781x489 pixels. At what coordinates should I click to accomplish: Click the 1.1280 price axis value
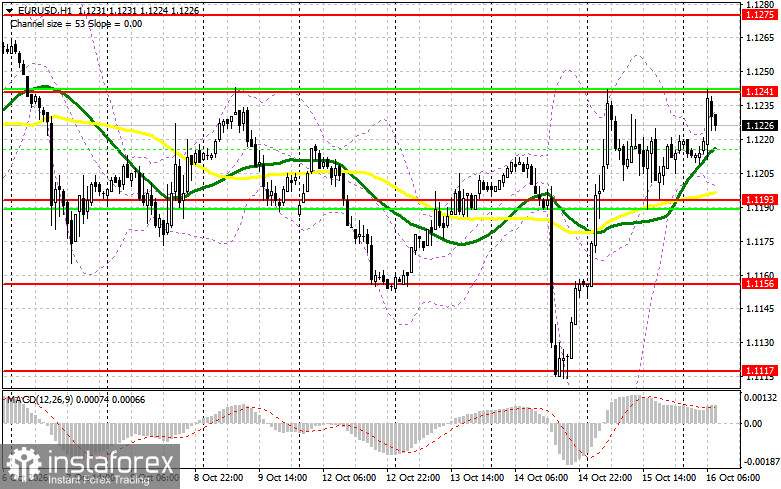(760, 4)
